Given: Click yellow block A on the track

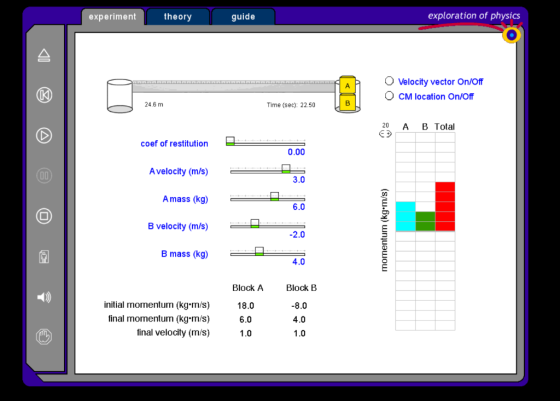Looking at the screenshot, I should (348, 85).
